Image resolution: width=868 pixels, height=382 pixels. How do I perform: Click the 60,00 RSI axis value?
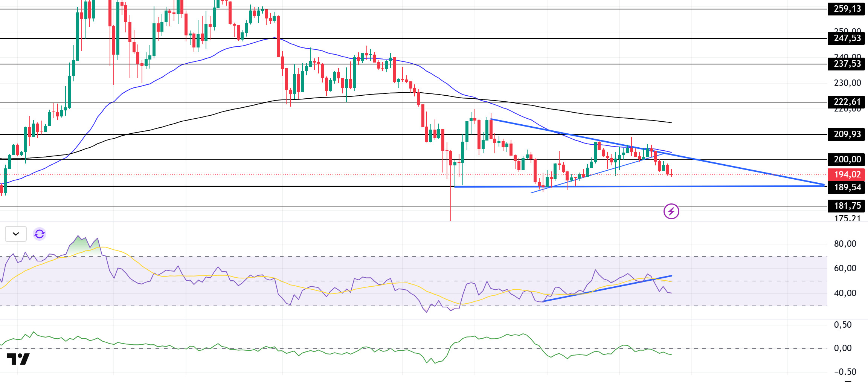845,268
